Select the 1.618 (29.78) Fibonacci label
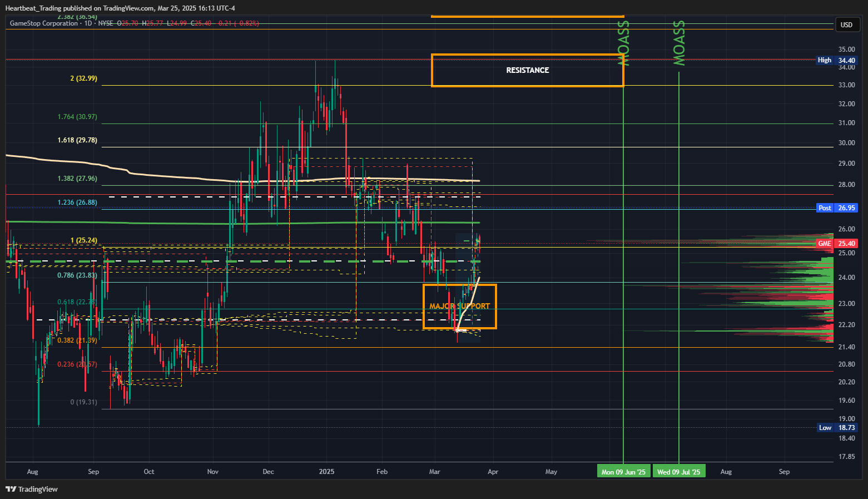The image size is (868, 499). tap(77, 140)
